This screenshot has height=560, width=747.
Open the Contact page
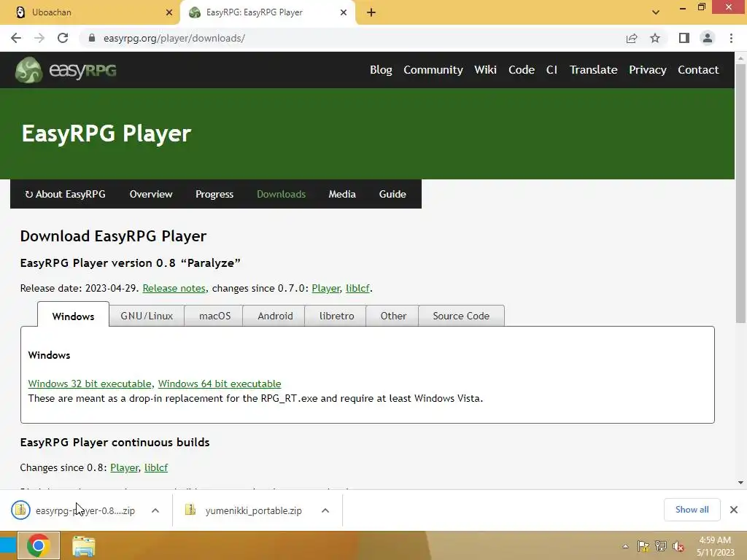[x=698, y=70]
